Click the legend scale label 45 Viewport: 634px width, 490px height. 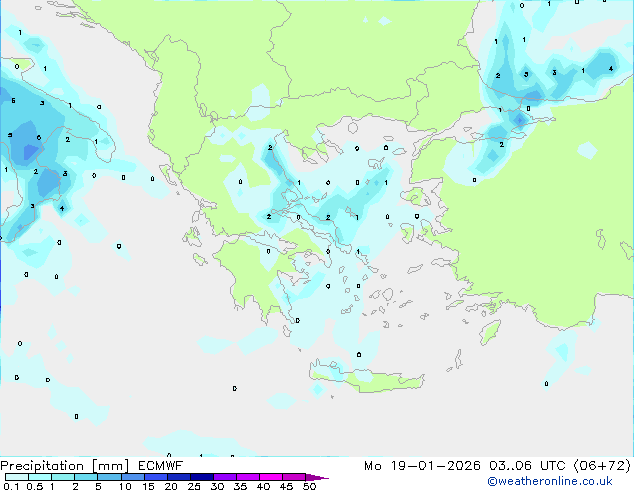[x=286, y=486]
